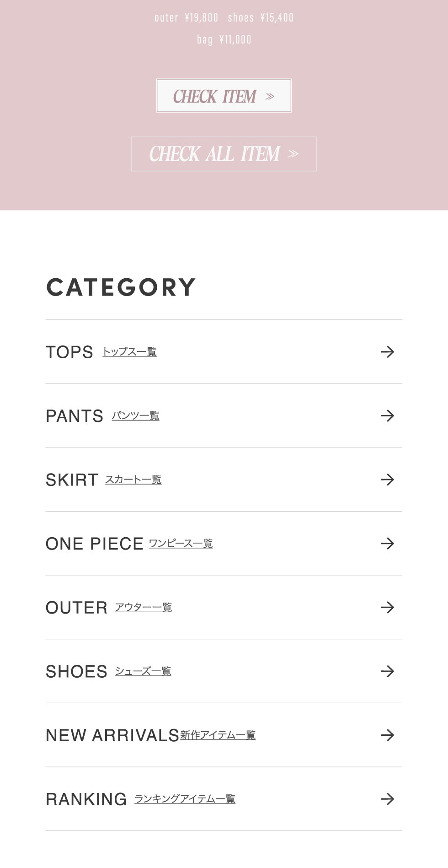Image resolution: width=448 pixels, height=868 pixels.
Task: Select the NEW ARRIVALS category heading
Action: pos(112,736)
